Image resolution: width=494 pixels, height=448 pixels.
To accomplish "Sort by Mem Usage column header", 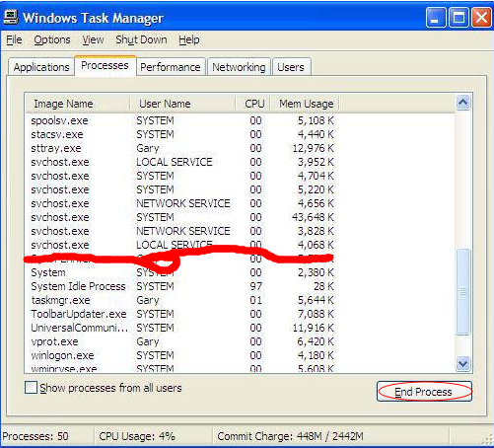I will [305, 104].
